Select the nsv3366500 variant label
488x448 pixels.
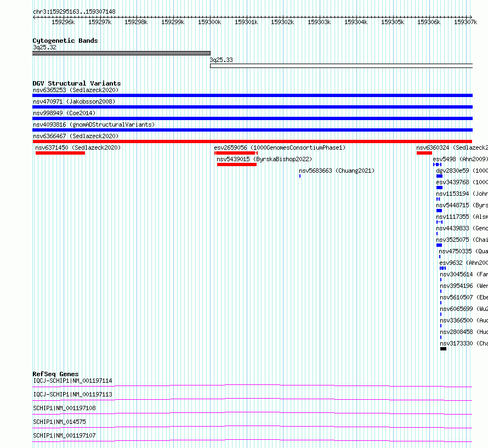(464, 320)
